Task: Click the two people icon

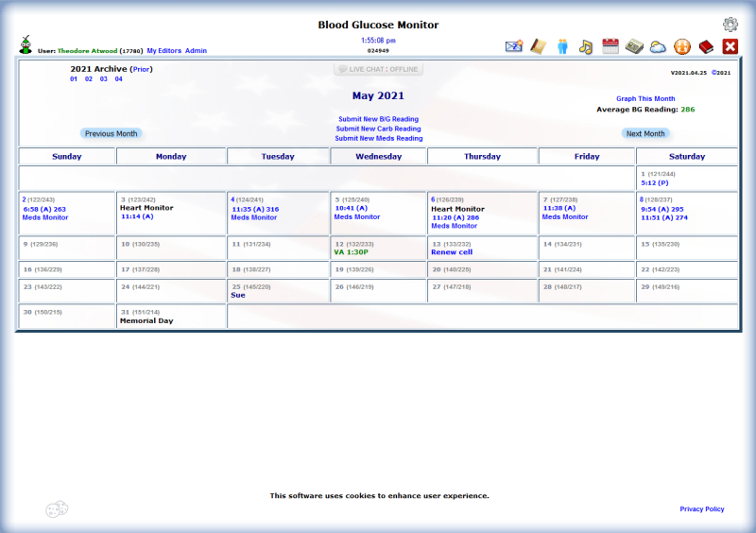Action: coord(562,46)
